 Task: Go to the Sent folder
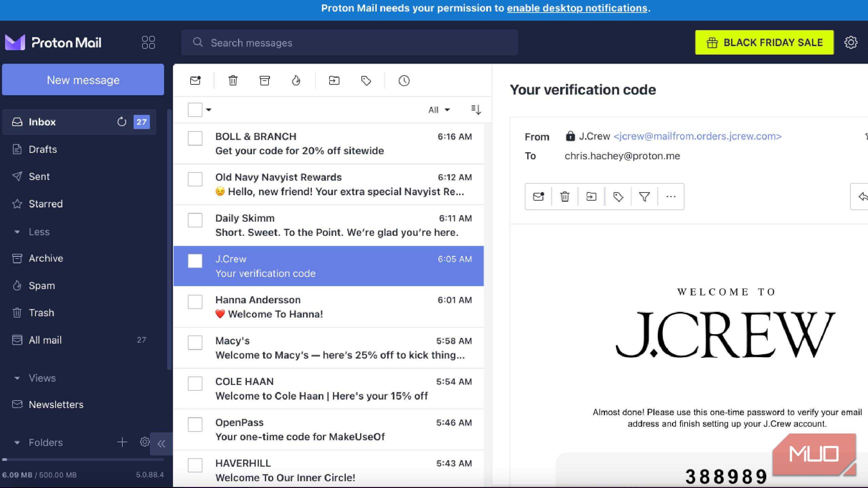click(x=79, y=177)
